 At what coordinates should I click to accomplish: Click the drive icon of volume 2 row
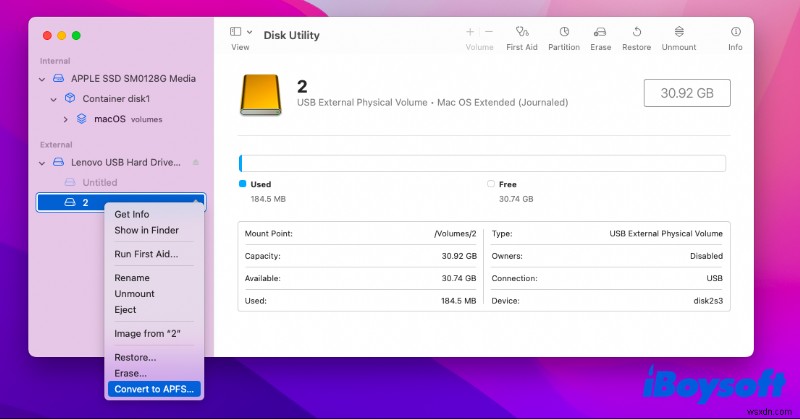(x=70, y=203)
